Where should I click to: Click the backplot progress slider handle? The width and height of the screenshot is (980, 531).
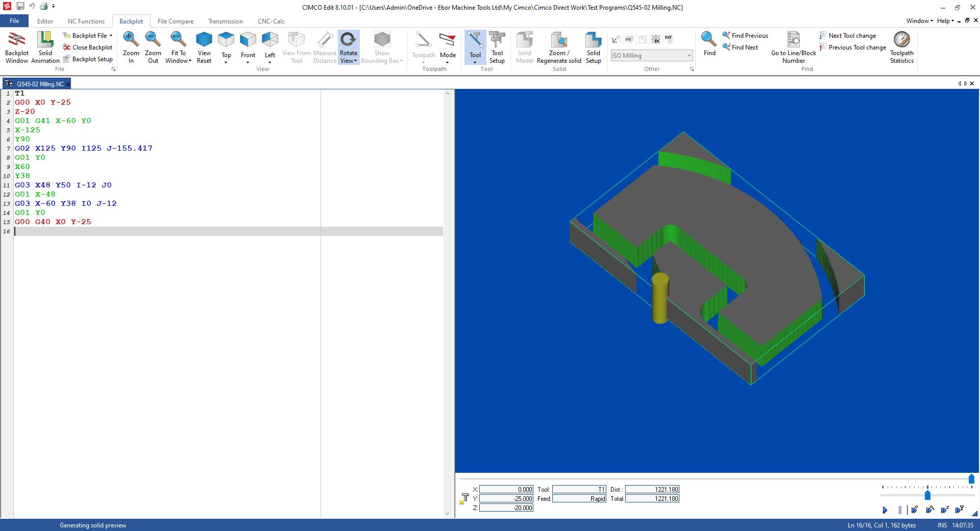971,479
